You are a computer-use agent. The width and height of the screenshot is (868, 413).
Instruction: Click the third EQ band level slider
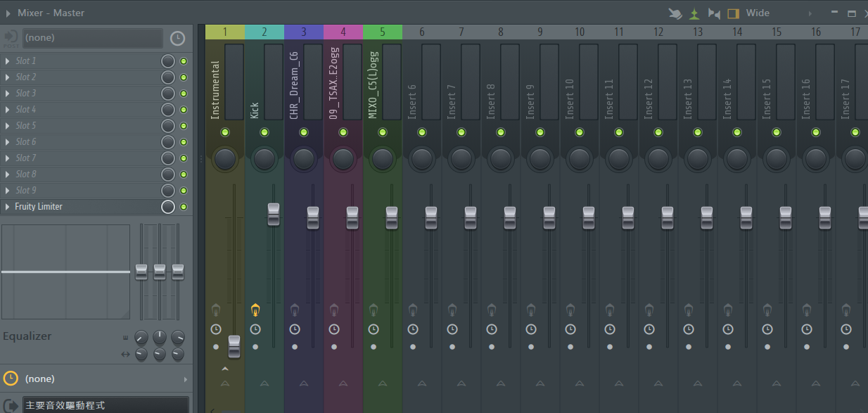(x=178, y=272)
